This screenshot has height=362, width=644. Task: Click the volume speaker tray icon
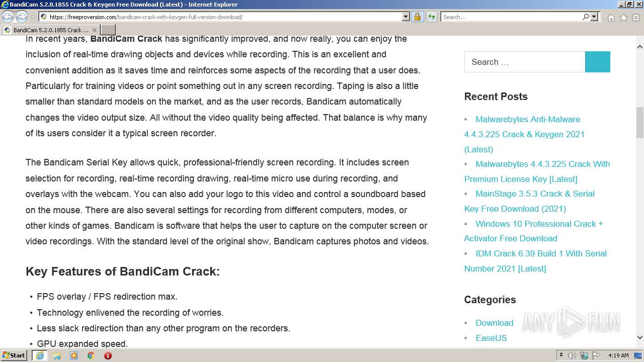tap(572, 355)
